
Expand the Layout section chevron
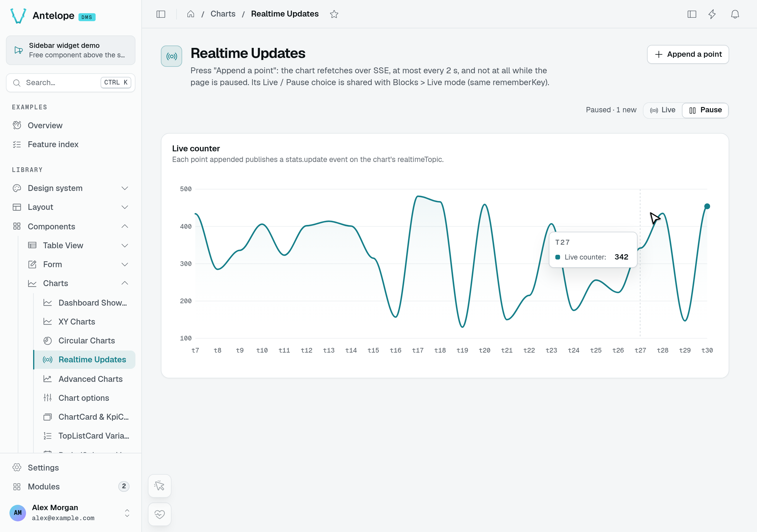(124, 207)
